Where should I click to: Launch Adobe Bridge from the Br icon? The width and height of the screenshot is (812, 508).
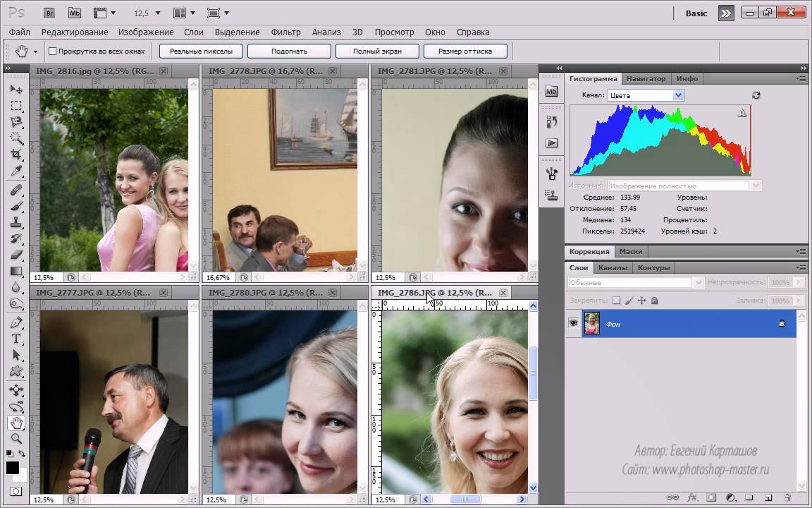tap(49, 13)
